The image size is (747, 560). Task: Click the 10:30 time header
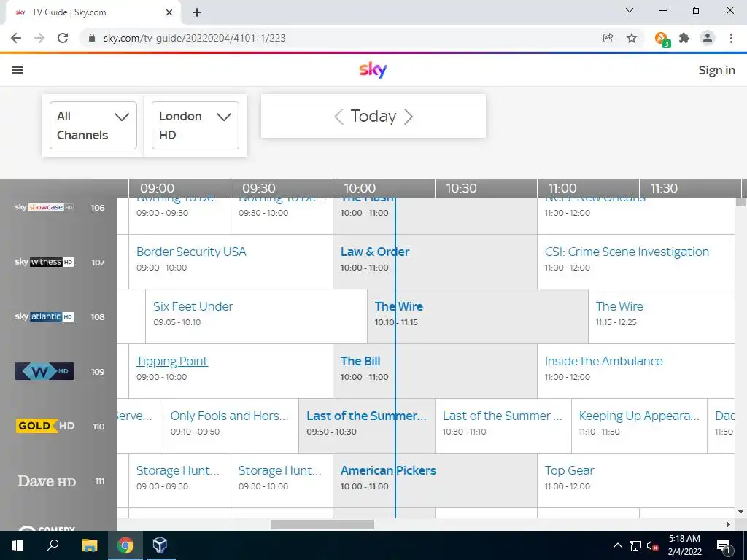coord(461,188)
